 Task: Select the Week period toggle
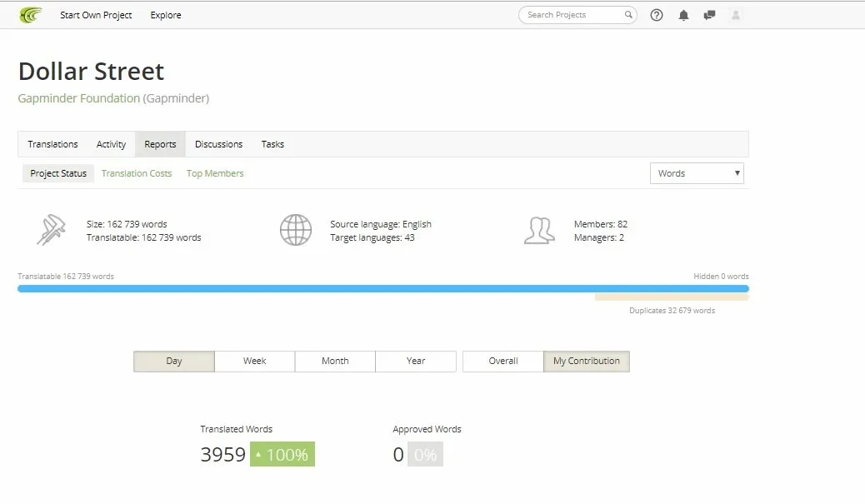coord(254,362)
